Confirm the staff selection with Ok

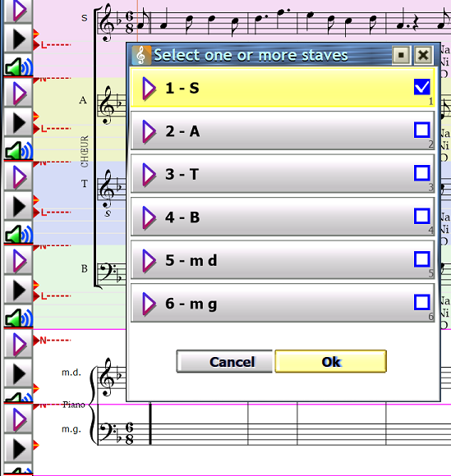pos(331,361)
